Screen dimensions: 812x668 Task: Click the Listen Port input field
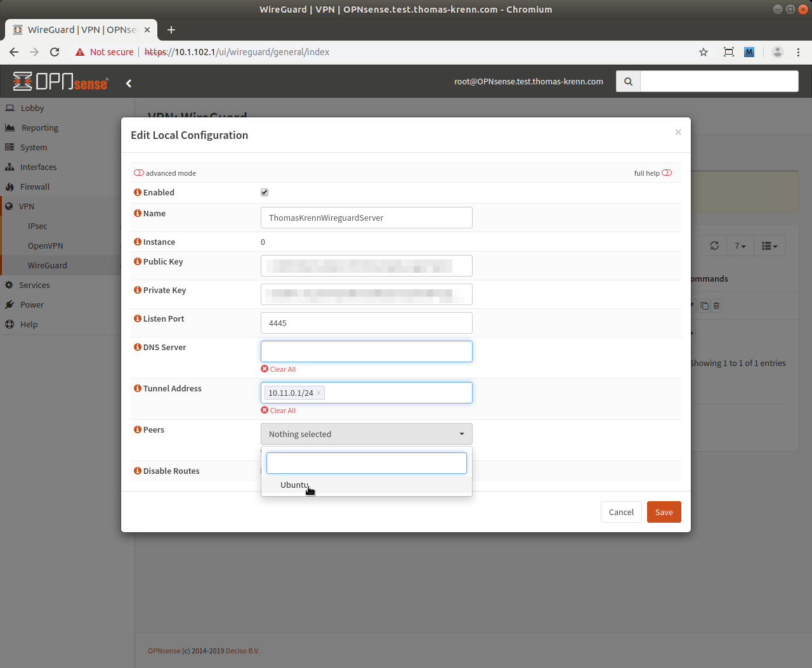click(366, 323)
